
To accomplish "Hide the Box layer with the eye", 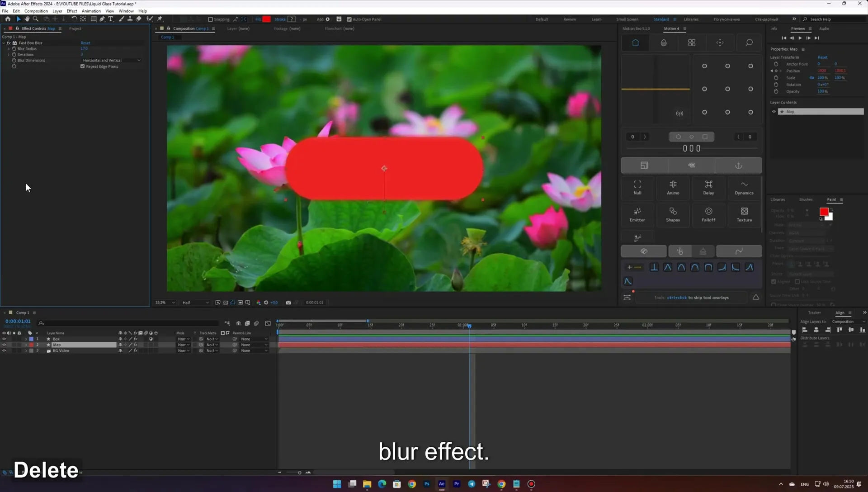I will pos(4,339).
